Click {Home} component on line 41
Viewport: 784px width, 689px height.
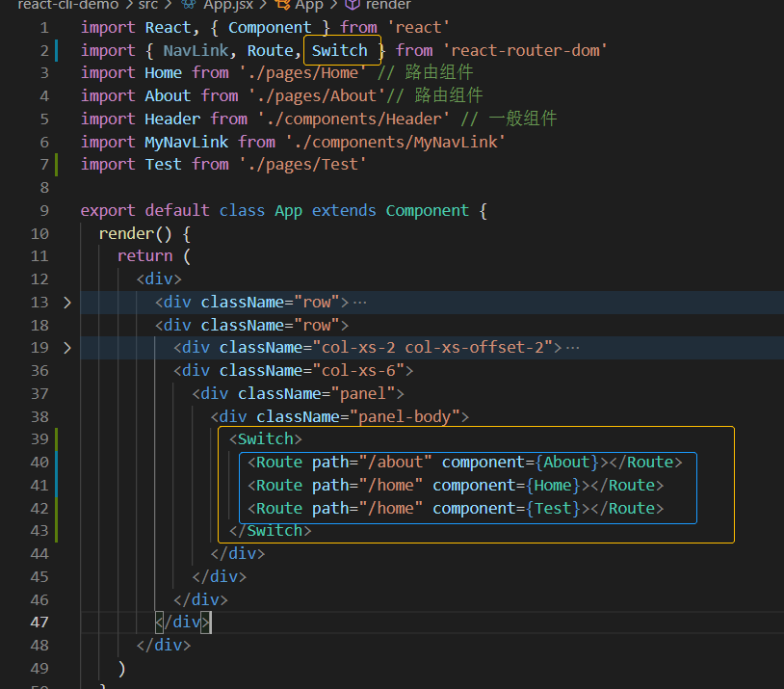point(553,486)
